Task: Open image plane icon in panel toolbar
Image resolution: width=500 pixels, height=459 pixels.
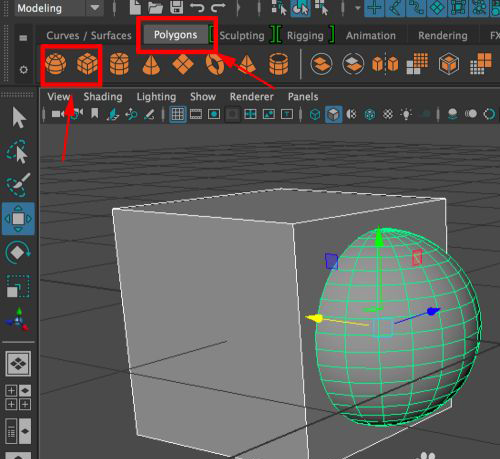Action: tap(113, 114)
